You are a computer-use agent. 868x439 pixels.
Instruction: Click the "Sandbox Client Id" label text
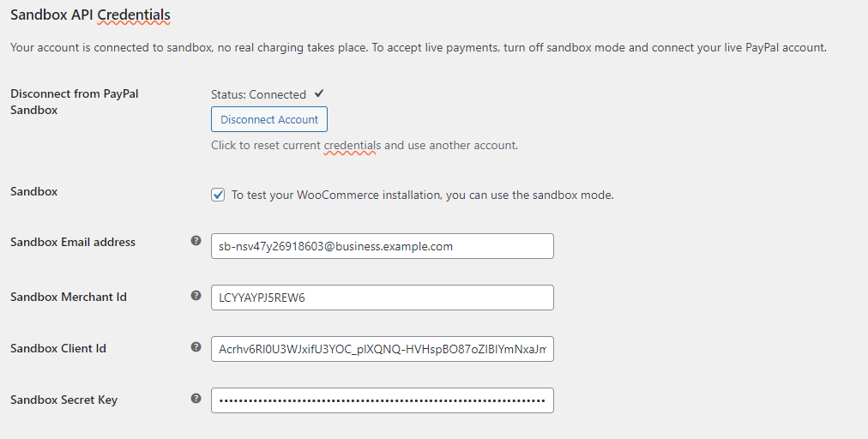coord(58,348)
